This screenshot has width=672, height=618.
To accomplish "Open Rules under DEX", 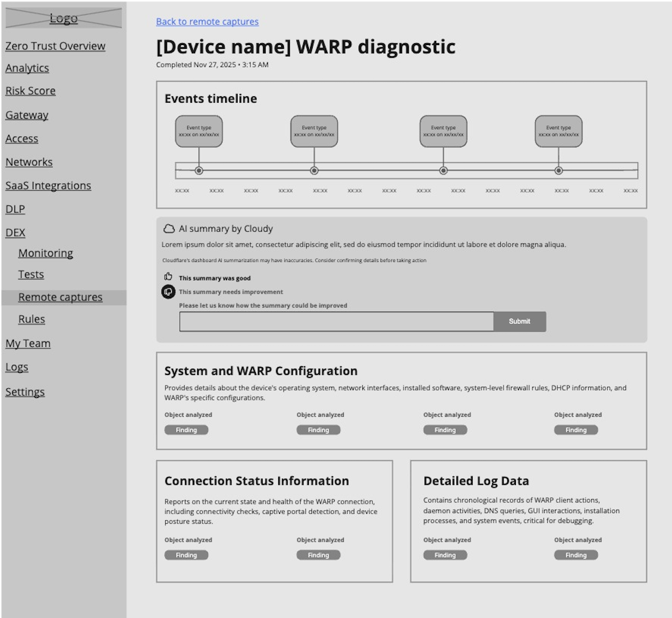I will pyautogui.click(x=32, y=319).
